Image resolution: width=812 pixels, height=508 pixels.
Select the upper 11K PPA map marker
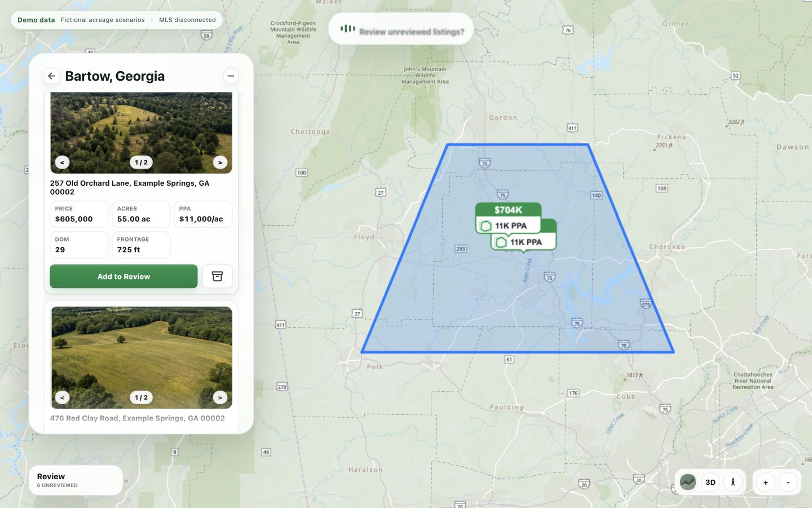coord(508,226)
